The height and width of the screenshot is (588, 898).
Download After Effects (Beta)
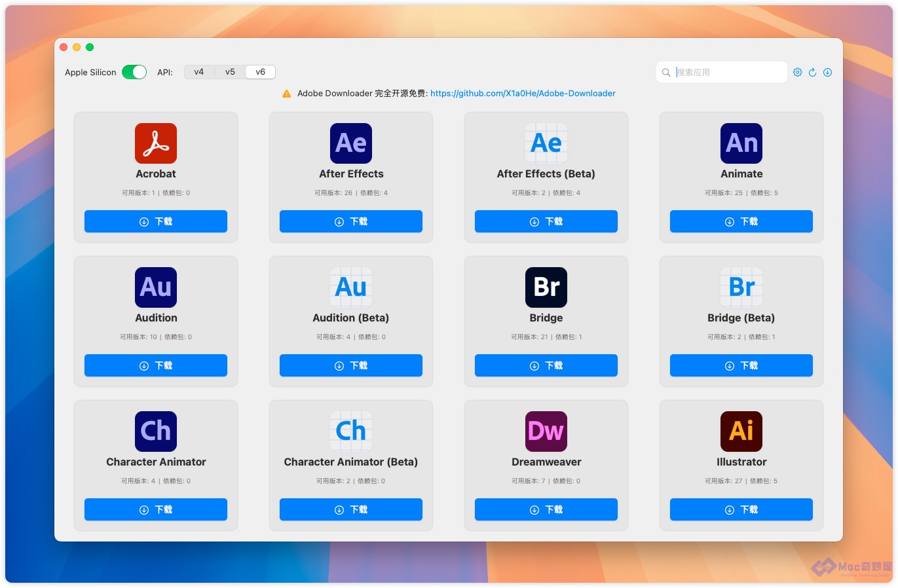coord(546,221)
